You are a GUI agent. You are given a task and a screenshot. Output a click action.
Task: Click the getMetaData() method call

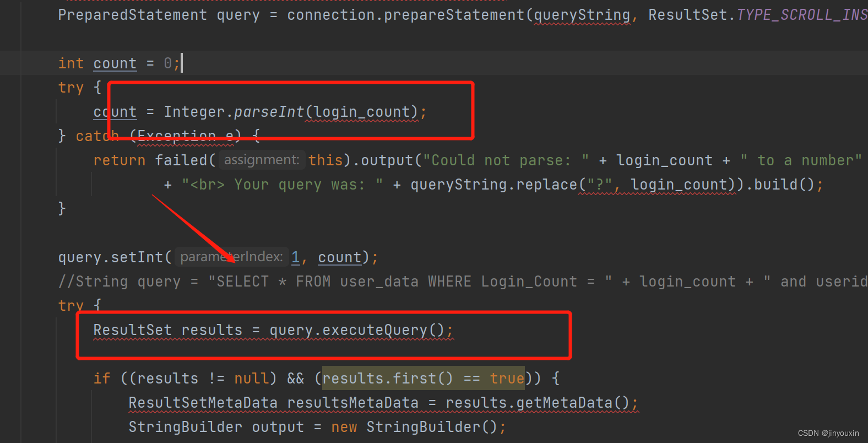[x=573, y=403]
